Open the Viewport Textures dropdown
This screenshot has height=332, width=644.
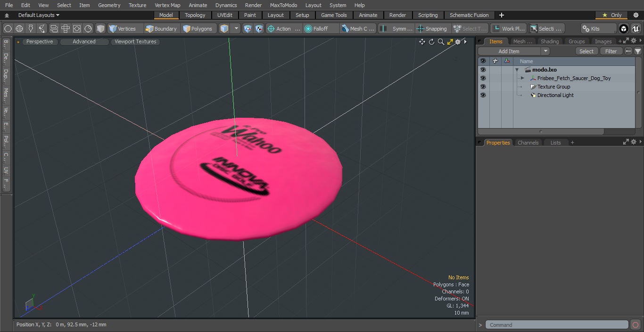pos(135,42)
